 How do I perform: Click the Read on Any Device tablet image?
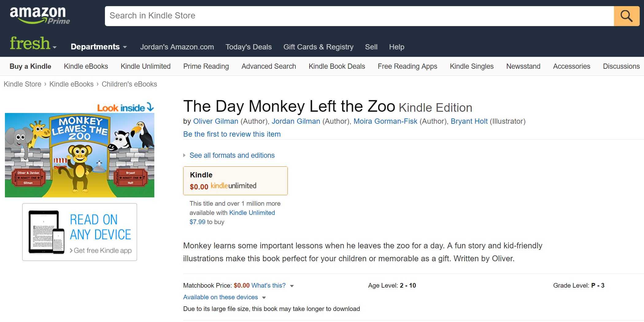point(46,232)
